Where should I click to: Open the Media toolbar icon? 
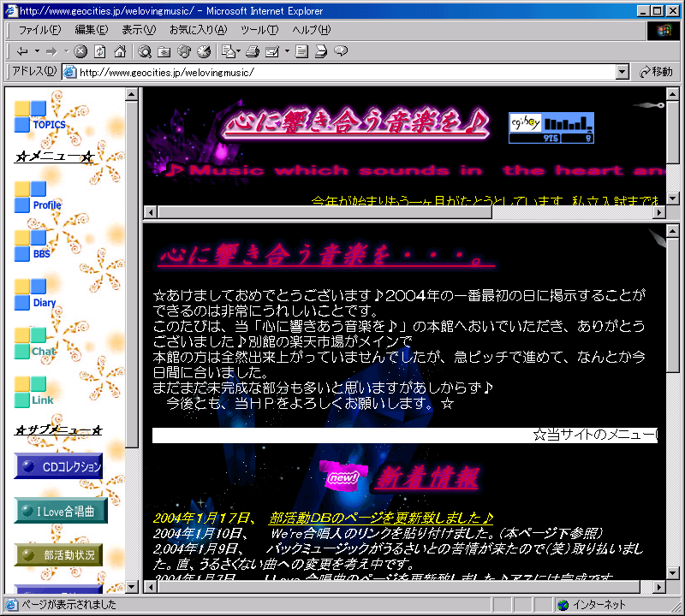[184, 51]
